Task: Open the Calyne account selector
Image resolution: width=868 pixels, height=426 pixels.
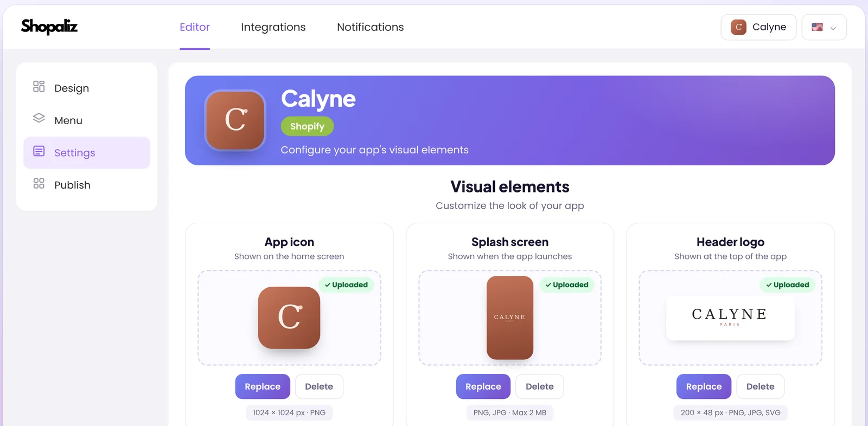Action: point(758,27)
